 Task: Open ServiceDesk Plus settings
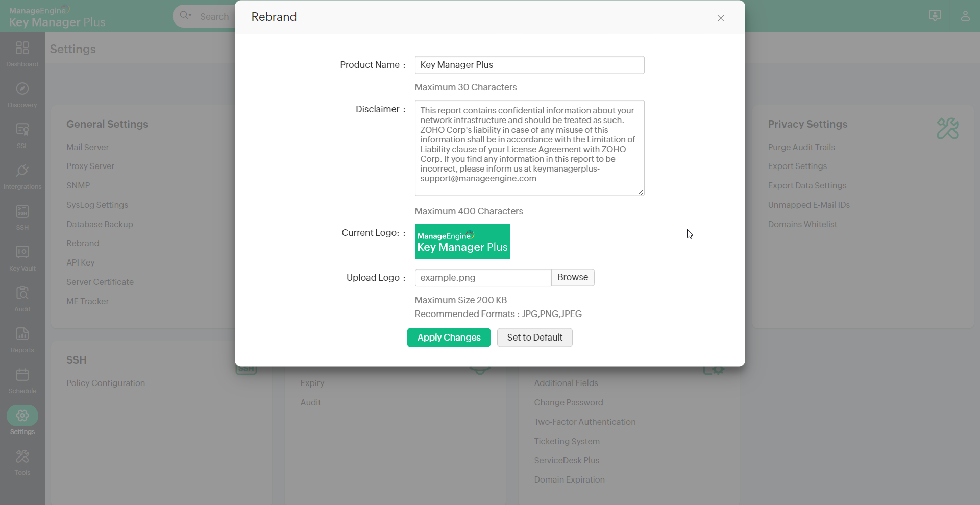[x=567, y=461]
